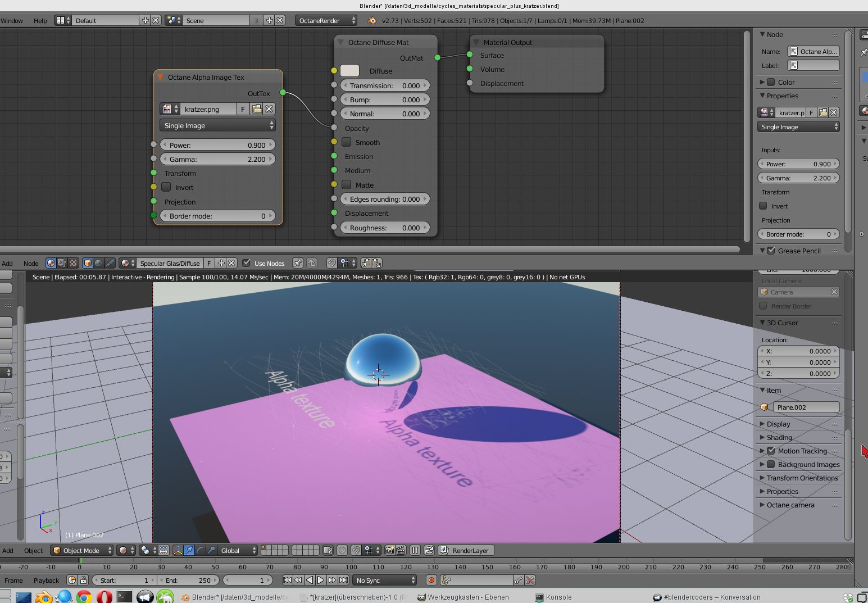Viewport: 868px width, 603px height.
Task: Open Single Image dropdown in Alpha Image node
Action: pyautogui.click(x=217, y=125)
